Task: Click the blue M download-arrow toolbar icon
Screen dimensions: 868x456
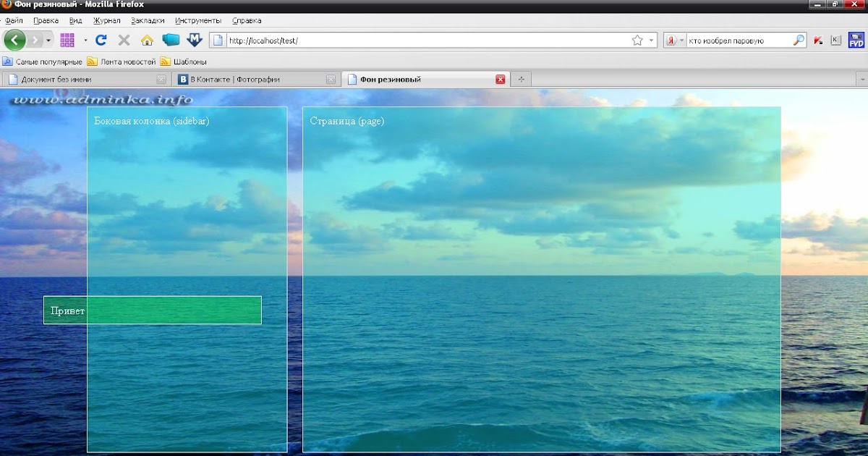Action: pos(194,40)
